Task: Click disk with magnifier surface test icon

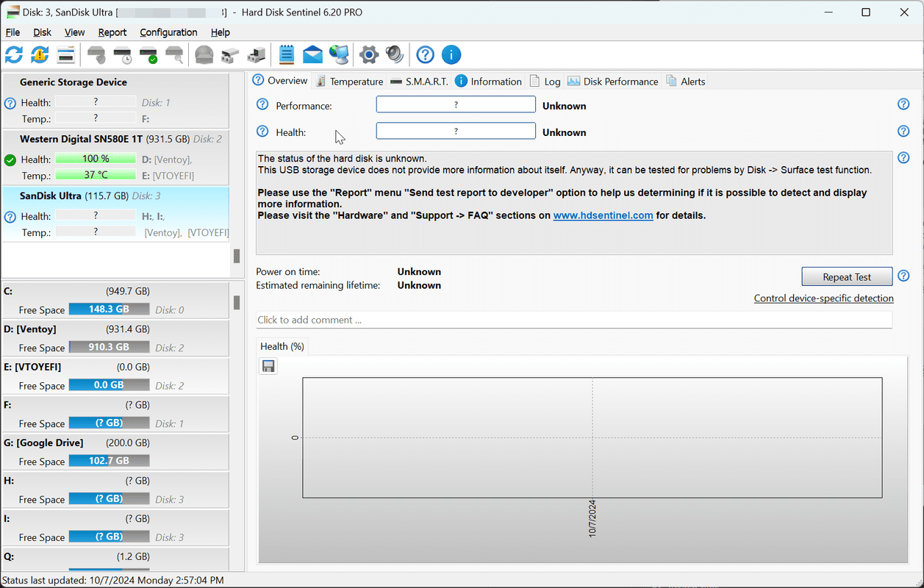Action: 174,54
